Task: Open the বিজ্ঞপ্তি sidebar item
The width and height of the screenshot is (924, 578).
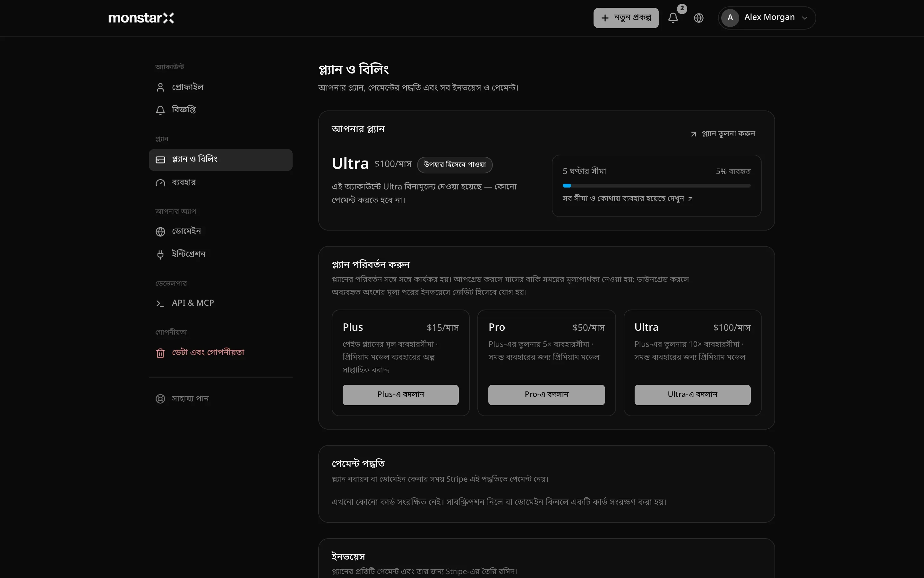Action: click(221, 110)
